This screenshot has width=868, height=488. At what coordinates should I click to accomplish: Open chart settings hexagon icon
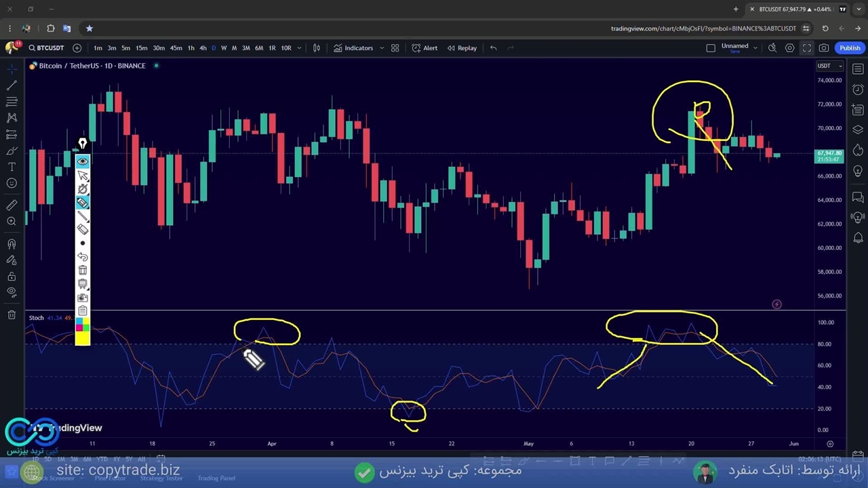[789, 48]
